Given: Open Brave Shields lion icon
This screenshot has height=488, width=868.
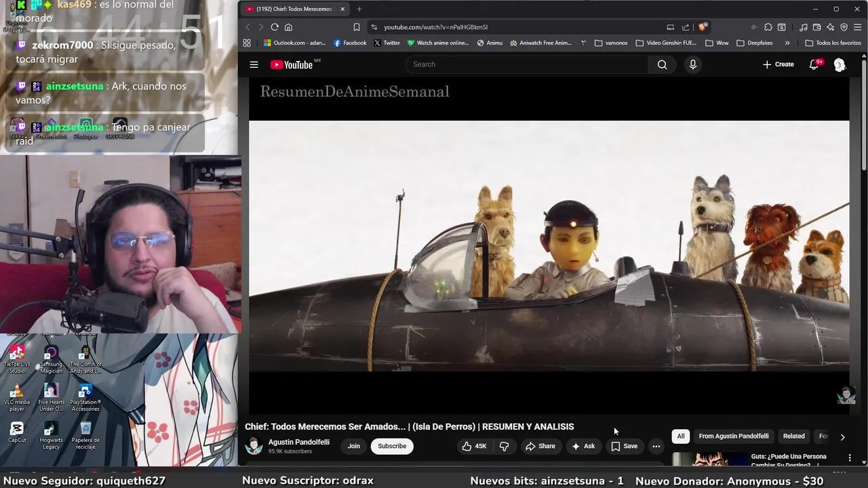Looking at the screenshot, I should [x=703, y=27].
